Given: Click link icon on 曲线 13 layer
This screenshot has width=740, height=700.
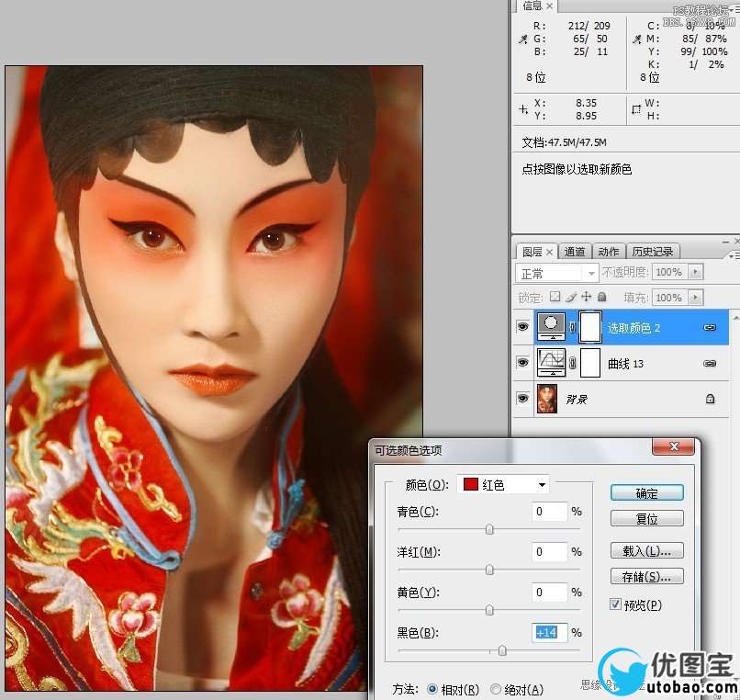Looking at the screenshot, I should point(710,363).
